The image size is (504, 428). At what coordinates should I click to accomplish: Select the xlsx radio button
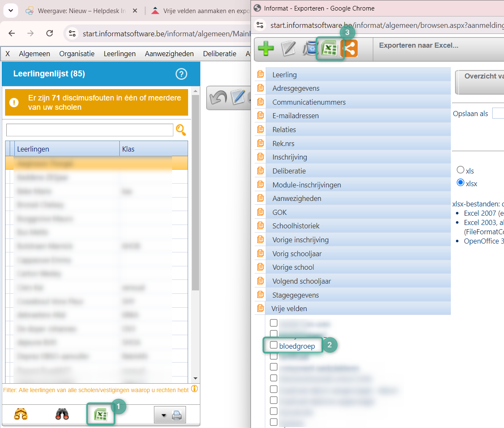[461, 183]
